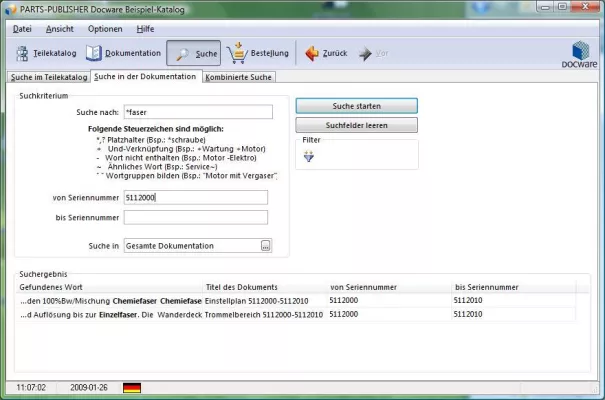Switch to Suche im Teilekatalog tab

(x=48, y=77)
